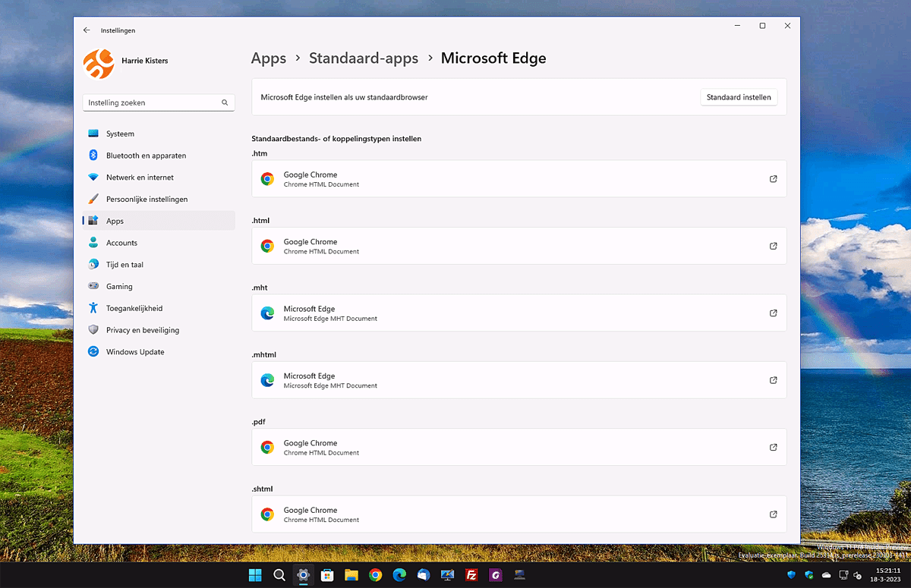
Task: Open the external-link icon for .pdf
Action: click(774, 447)
